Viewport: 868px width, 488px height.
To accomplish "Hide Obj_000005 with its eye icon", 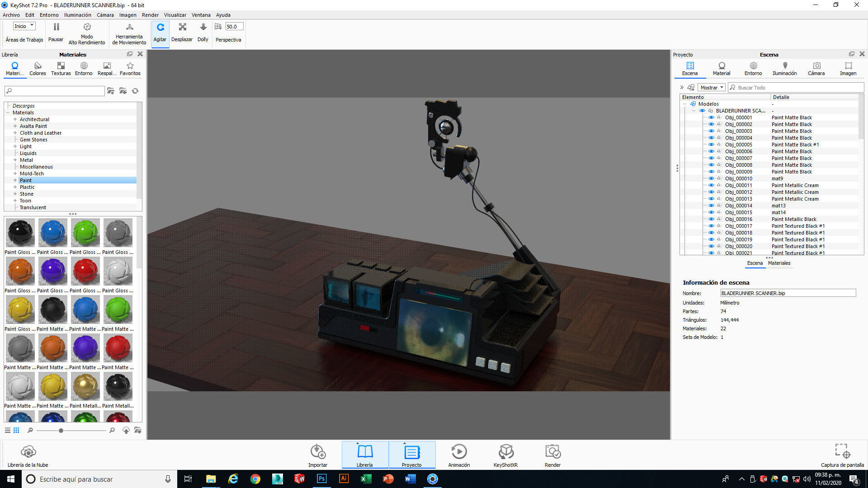I will pos(711,145).
